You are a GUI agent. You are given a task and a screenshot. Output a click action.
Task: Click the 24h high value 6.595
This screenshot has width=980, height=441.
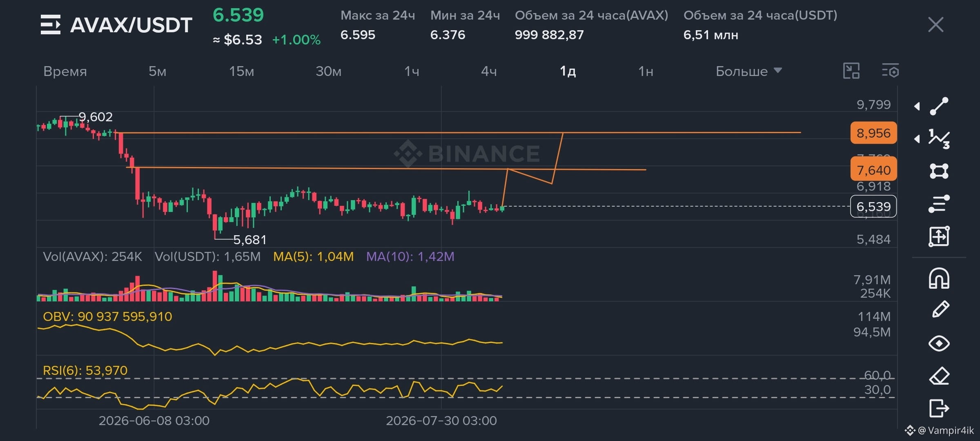tap(358, 35)
